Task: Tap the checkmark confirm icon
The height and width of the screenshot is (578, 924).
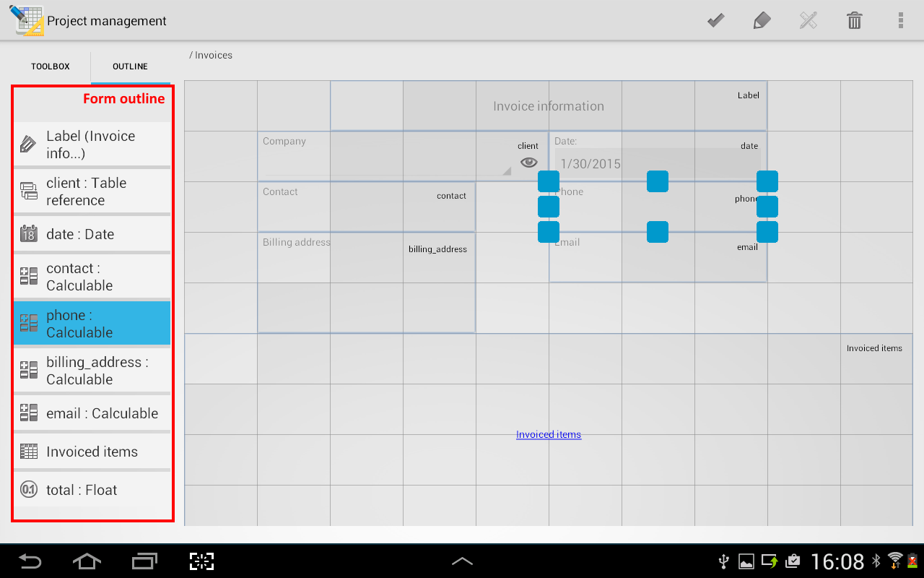Action: coord(715,20)
